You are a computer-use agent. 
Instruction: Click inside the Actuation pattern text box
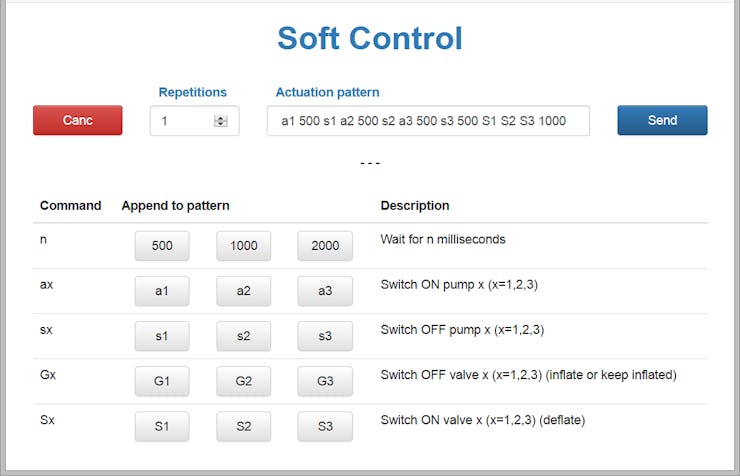(428, 121)
